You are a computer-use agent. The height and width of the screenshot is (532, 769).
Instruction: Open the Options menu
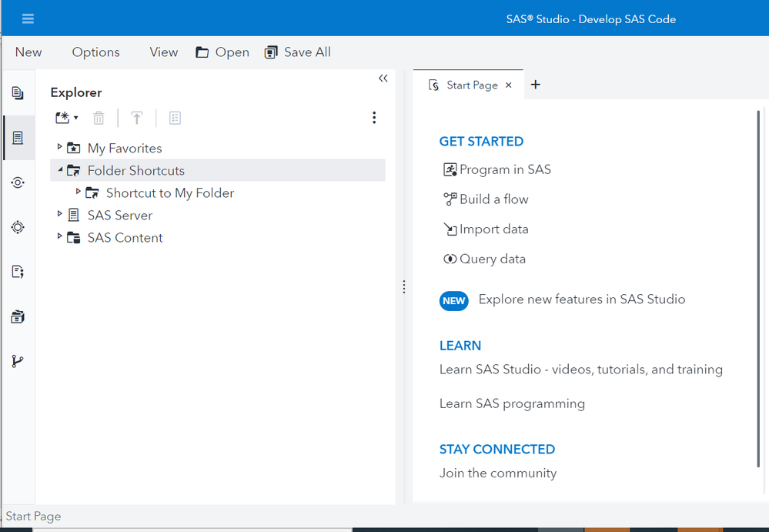(x=95, y=52)
